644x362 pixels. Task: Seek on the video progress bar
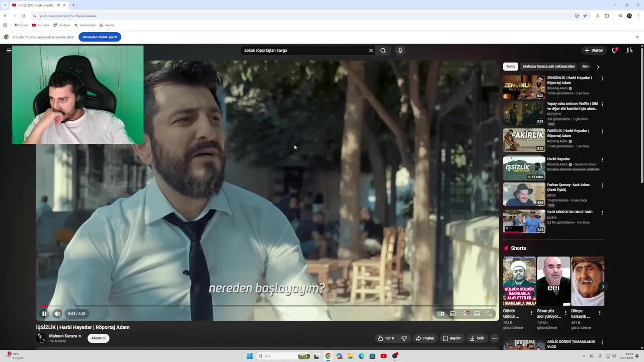[267, 306]
